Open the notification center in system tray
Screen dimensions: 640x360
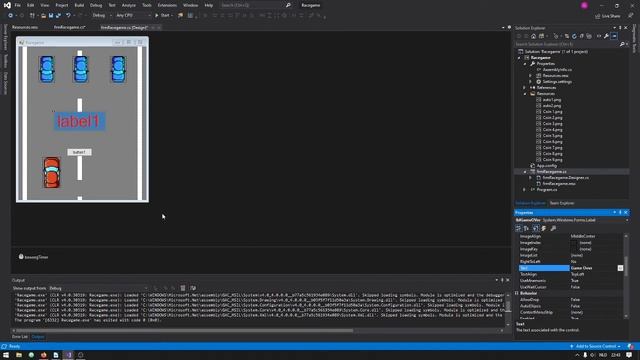[x=629, y=355]
